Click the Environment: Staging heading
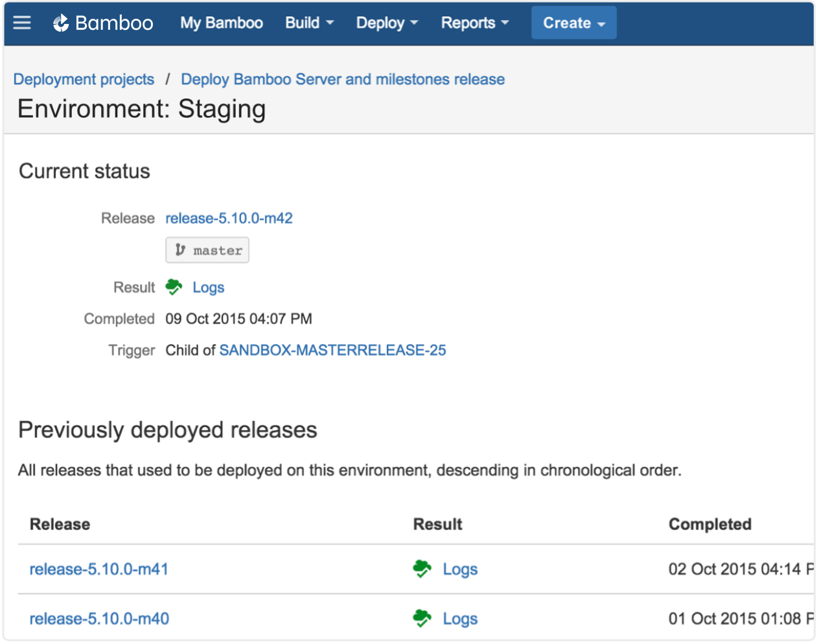The image size is (819, 644). pos(142,109)
